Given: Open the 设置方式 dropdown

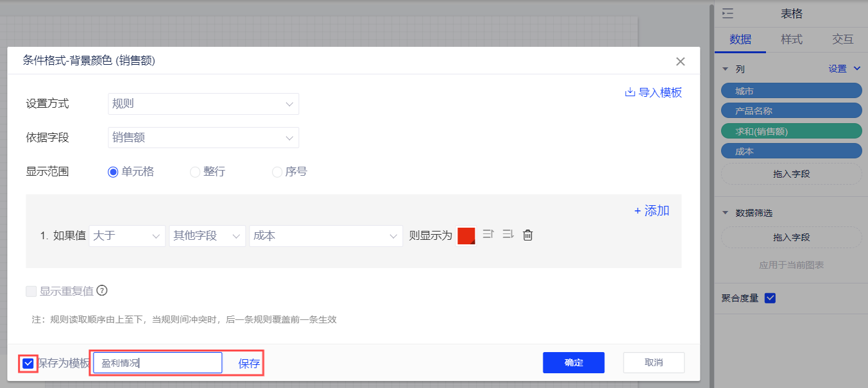Looking at the screenshot, I should point(203,104).
